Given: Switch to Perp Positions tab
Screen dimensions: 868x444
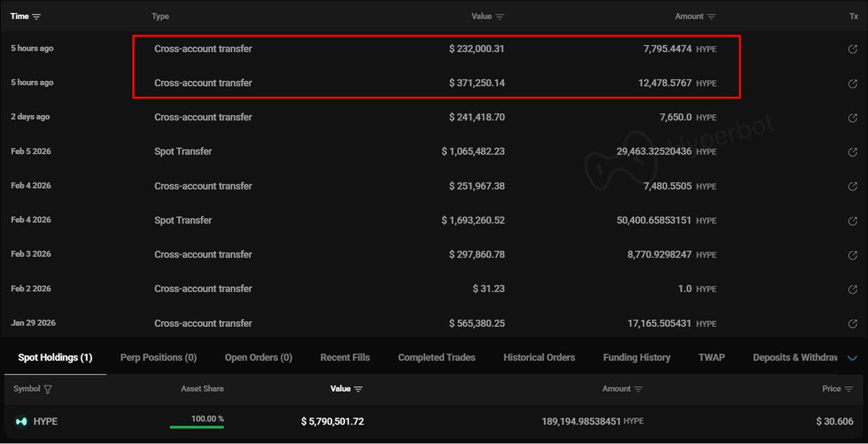Looking at the screenshot, I should (158, 357).
